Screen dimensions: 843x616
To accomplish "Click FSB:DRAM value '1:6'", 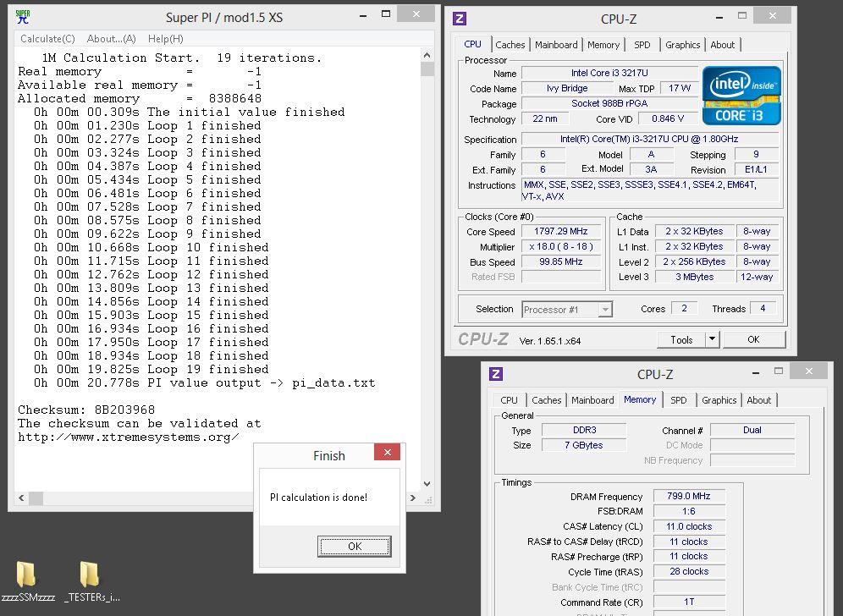I will click(689, 511).
